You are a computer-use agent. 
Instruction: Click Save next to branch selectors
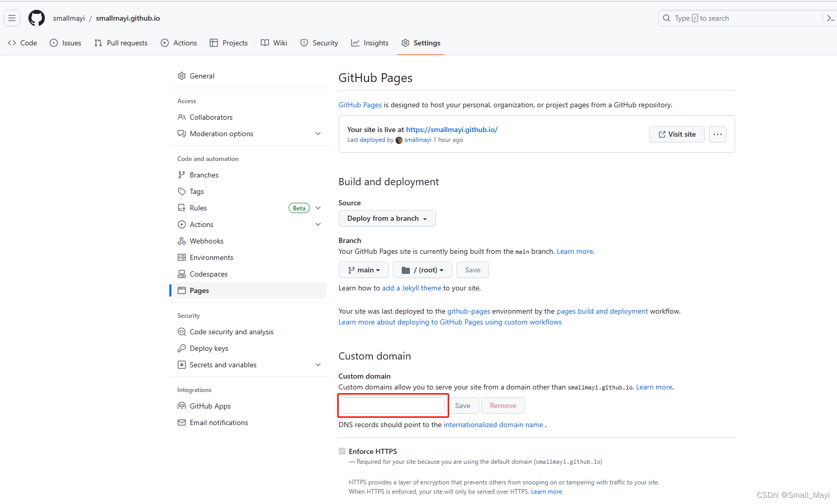coord(472,270)
